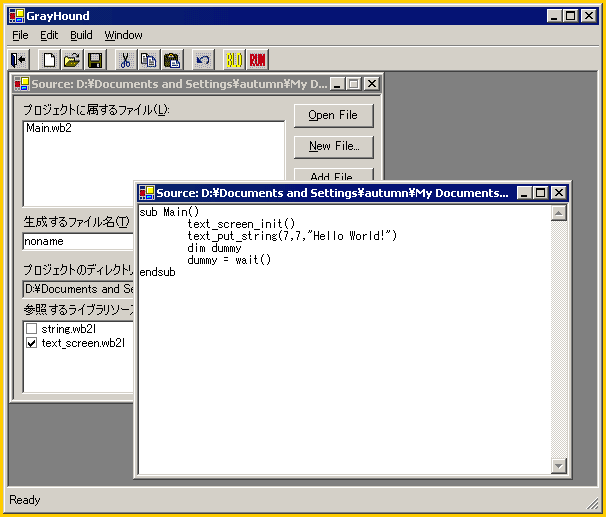Click the text_screen_init() code line

pos(241,224)
